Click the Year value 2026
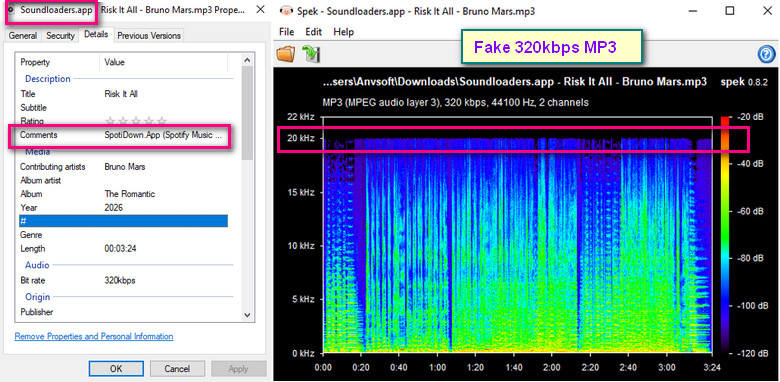The height and width of the screenshot is (382, 780). click(113, 207)
